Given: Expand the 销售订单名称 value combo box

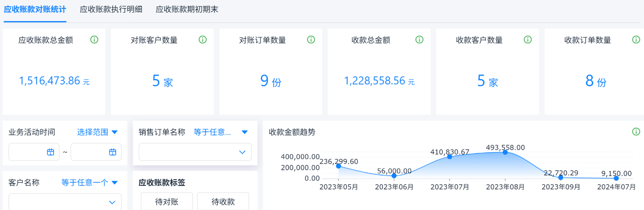Looking at the screenshot, I should [x=195, y=152].
